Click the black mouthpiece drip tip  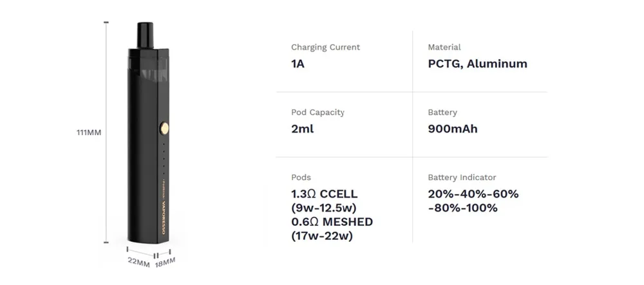pyautogui.click(x=146, y=35)
